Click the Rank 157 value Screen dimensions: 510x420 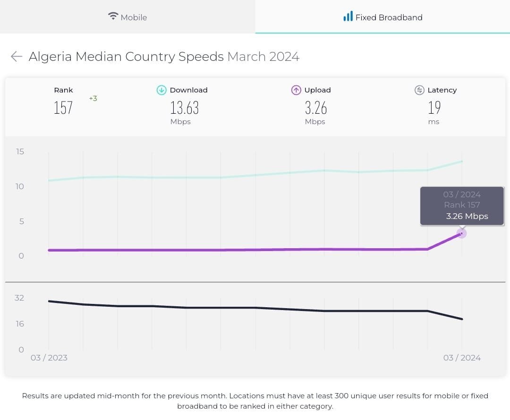coord(63,108)
